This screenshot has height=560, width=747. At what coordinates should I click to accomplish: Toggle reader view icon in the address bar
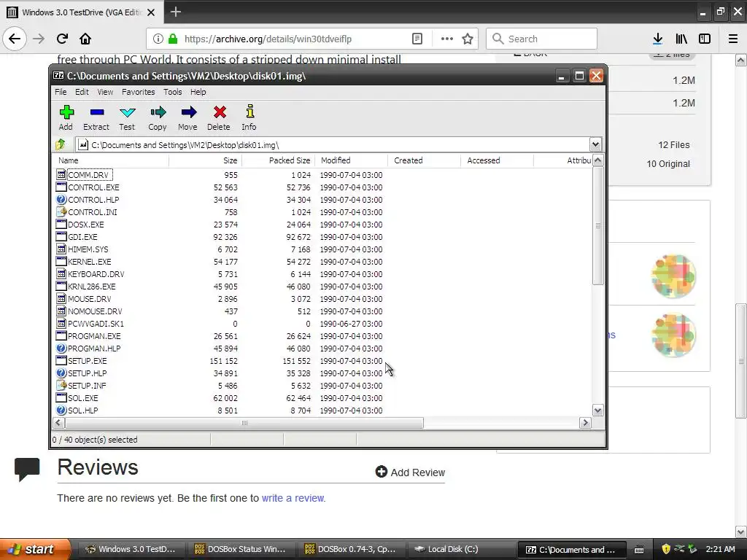click(417, 39)
